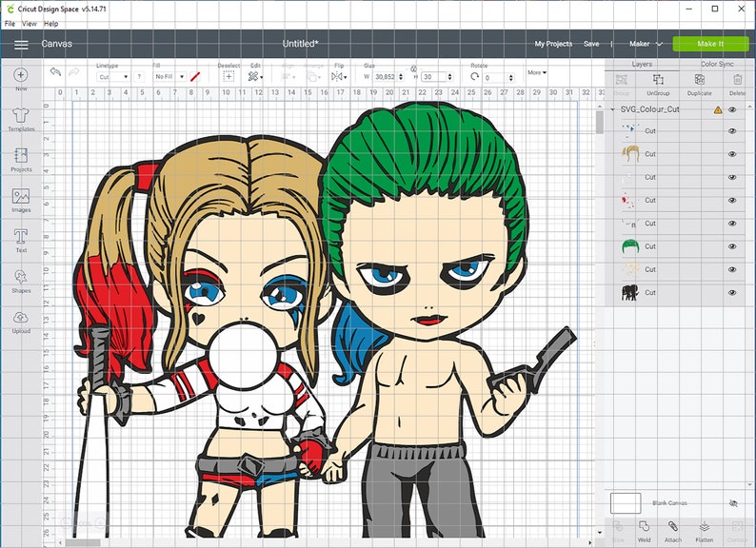Toggle visibility of SVG_Colour_Cut group
Screen dimensions: 756x548
click(x=732, y=110)
